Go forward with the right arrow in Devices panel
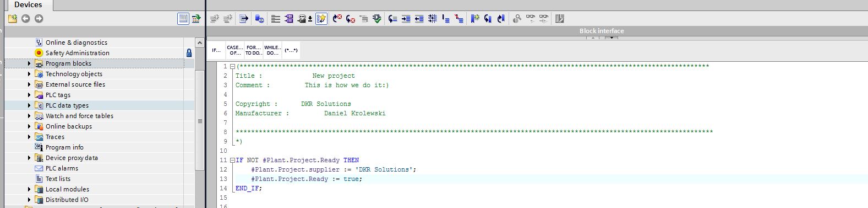This screenshot has height=208, width=868. point(39,19)
